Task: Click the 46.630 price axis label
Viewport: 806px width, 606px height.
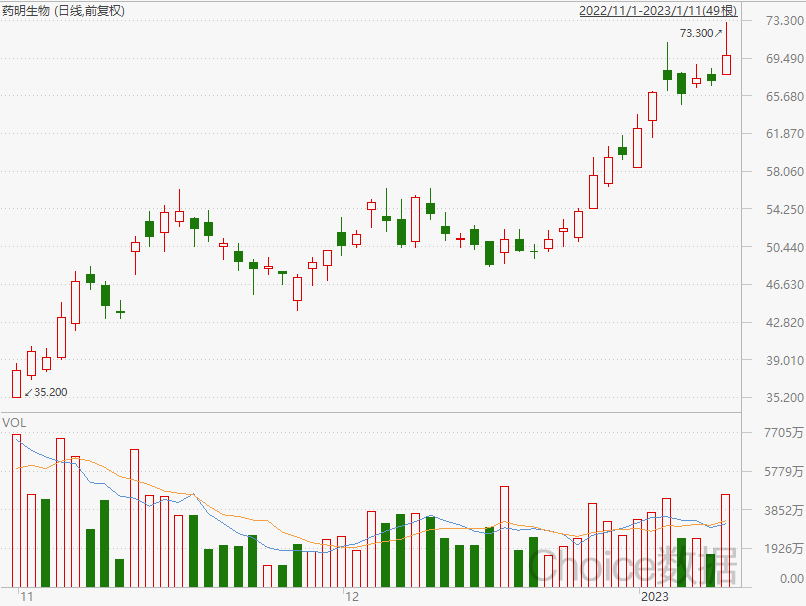Action: tap(784, 285)
